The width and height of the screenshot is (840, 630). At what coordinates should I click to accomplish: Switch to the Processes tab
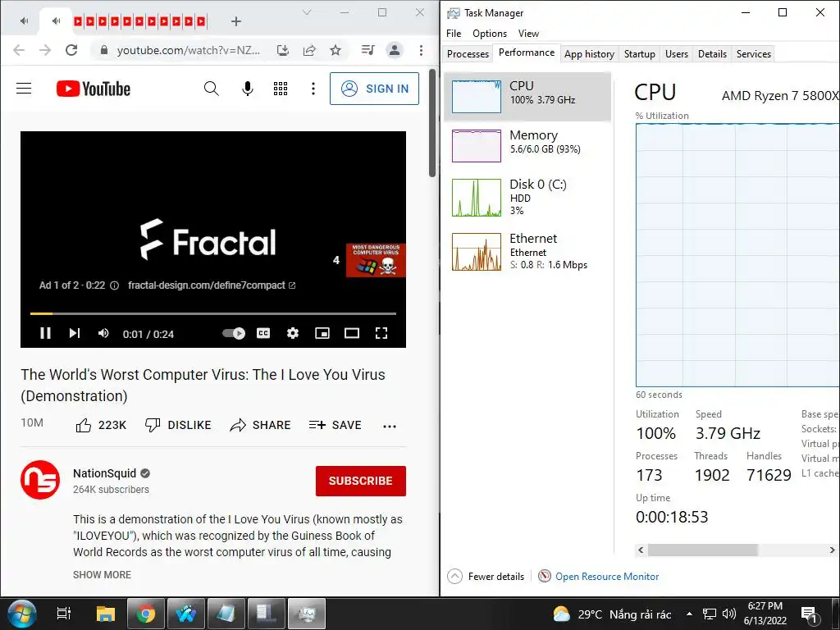(x=468, y=54)
